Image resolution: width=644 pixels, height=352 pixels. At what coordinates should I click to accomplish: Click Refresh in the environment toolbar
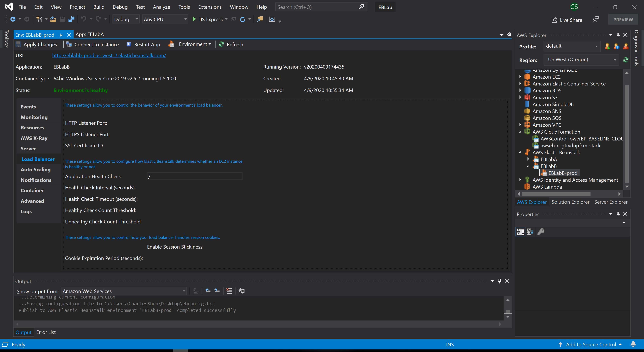(231, 44)
